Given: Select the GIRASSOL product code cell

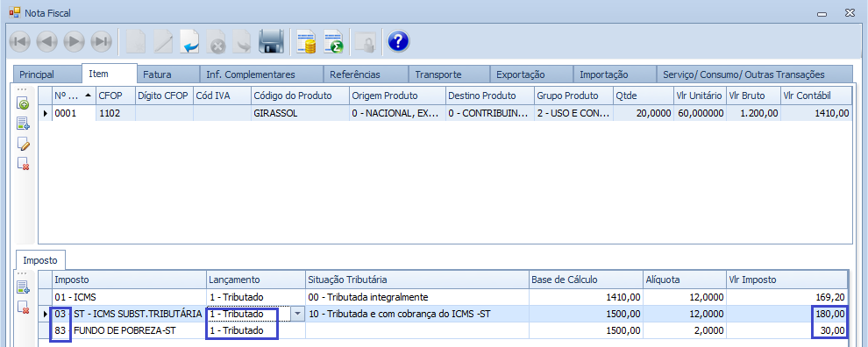Looking at the screenshot, I should [300, 113].
